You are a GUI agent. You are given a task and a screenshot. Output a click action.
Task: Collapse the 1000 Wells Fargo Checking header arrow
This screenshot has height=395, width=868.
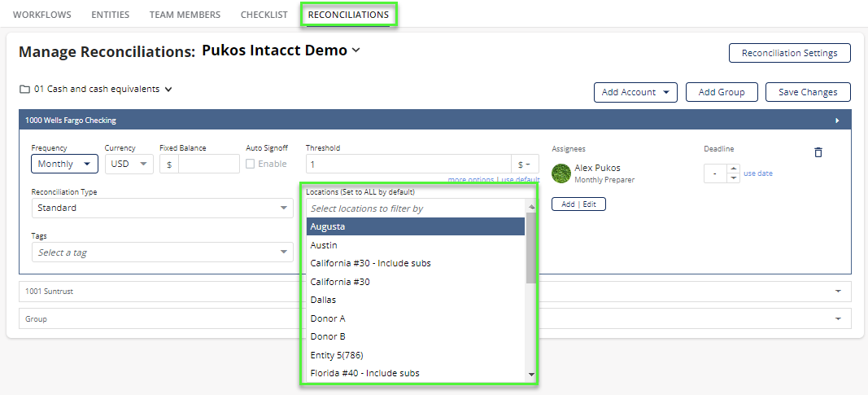tap(837, 121)
